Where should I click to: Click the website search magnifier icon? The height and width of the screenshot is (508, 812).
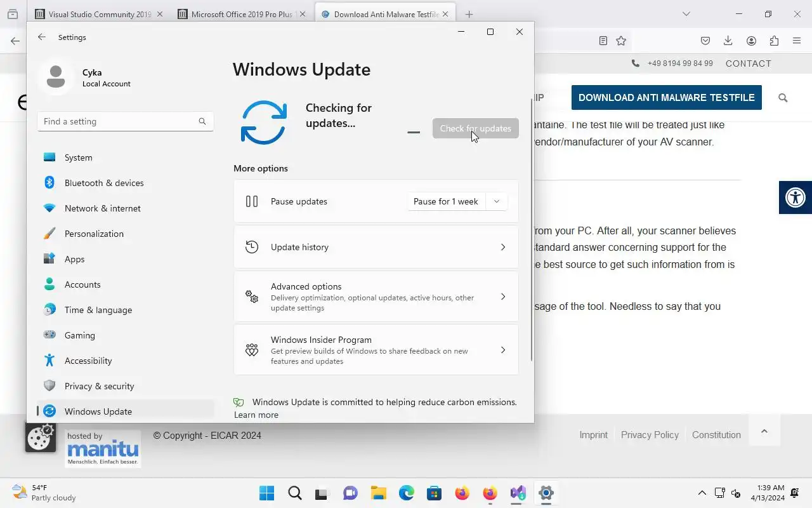pos(783,98)
